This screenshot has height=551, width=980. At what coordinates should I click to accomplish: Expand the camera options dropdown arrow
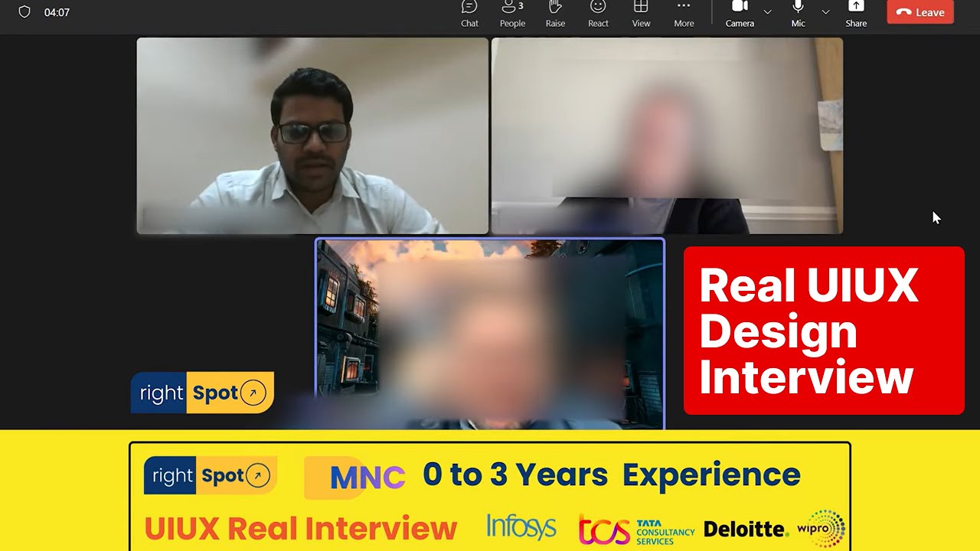[767, 12]
